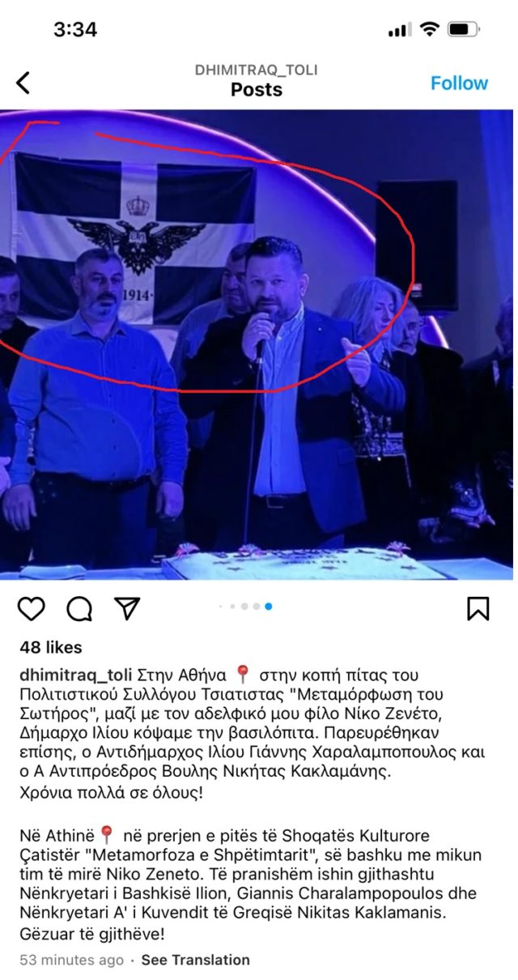Select the active last carousel dot

pos(268,606)
